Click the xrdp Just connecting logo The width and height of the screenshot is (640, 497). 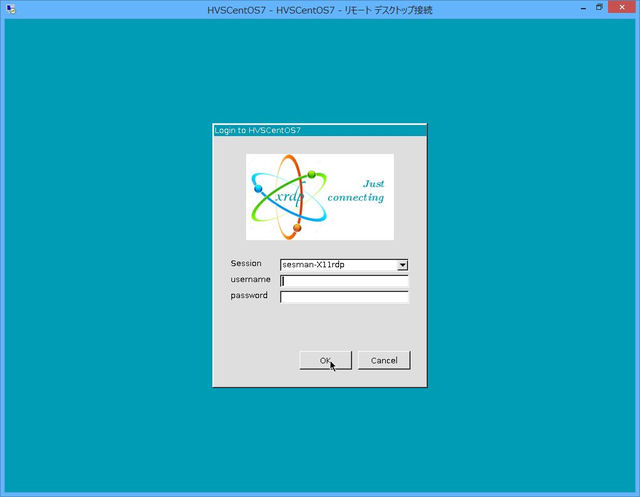point(320,197)
